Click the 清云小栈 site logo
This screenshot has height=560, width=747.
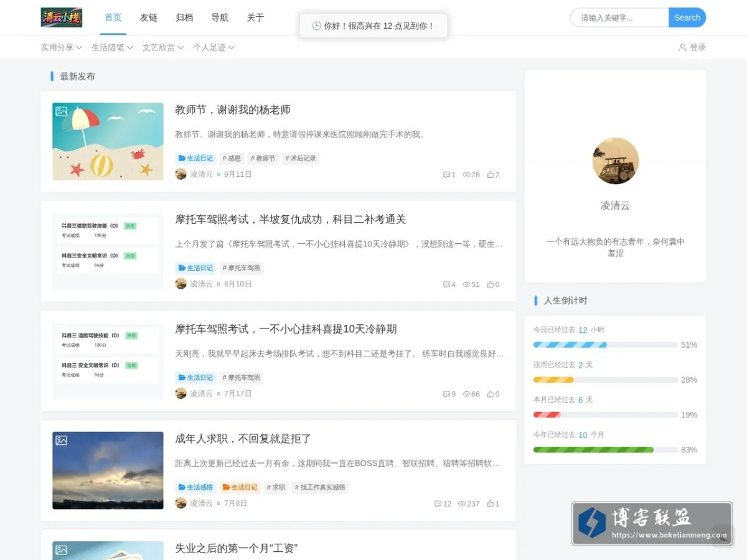coord(62,17)
